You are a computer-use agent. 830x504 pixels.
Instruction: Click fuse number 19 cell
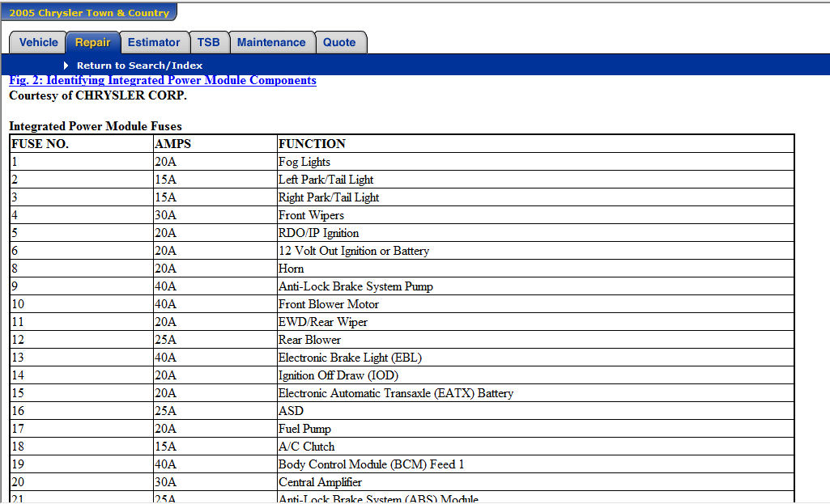(x=82, y=464)
